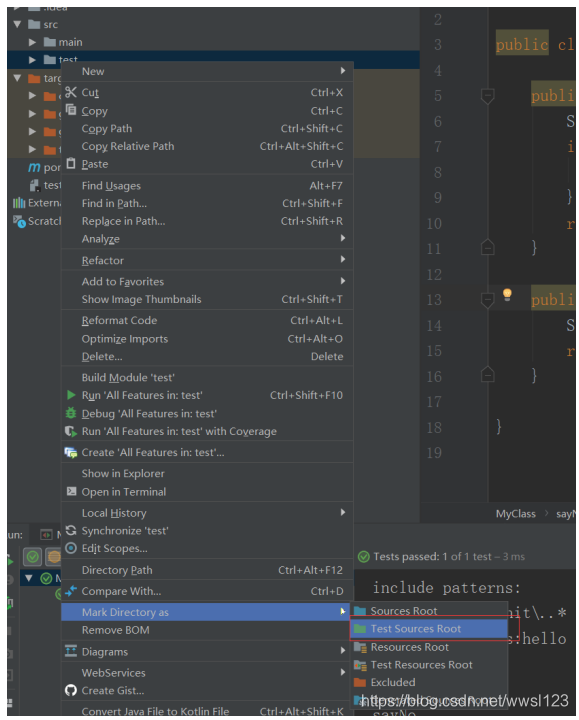Click the Cut scissors icon

click(x=71, y=92)
